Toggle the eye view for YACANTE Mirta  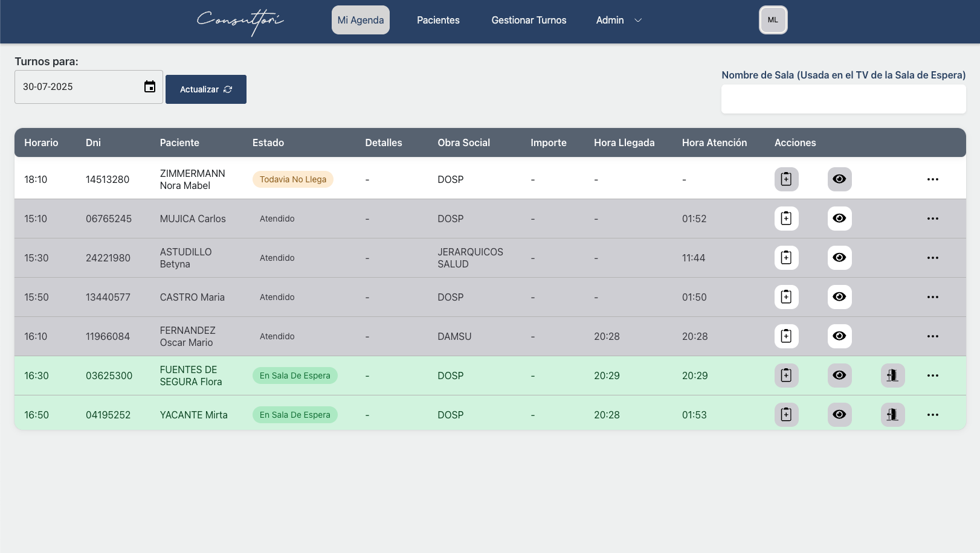839,414
